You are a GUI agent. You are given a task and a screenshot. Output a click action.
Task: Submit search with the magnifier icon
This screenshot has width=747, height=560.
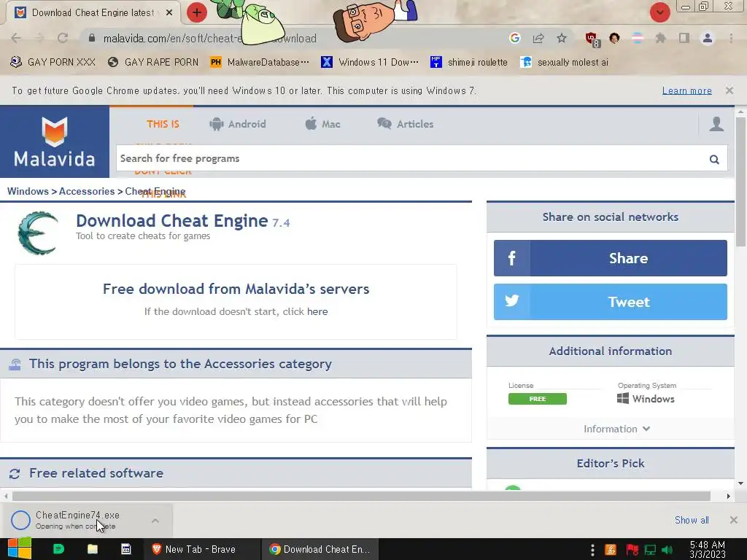(714, 159)
